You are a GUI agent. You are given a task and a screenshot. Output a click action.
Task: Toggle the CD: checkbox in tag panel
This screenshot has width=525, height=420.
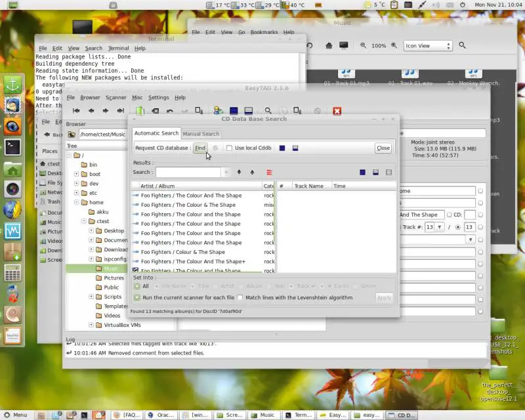coord(449,215)
